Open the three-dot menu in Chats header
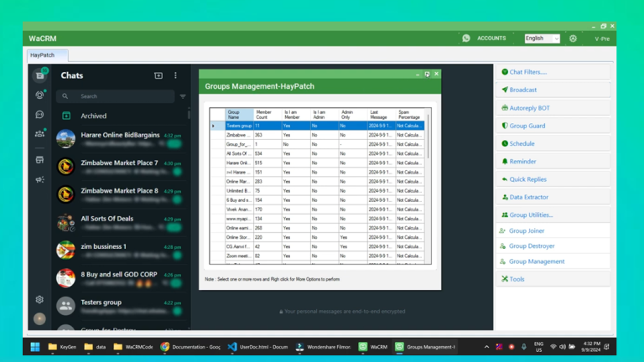Viewport: 644px width, 362px height. click(x=175, y=75)
